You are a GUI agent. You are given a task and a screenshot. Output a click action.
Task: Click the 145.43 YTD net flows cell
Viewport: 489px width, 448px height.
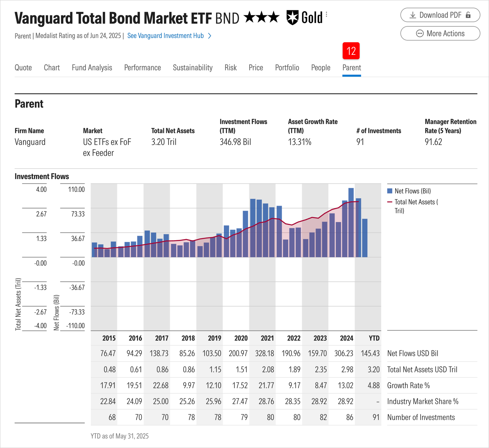(x=370, y=353)
